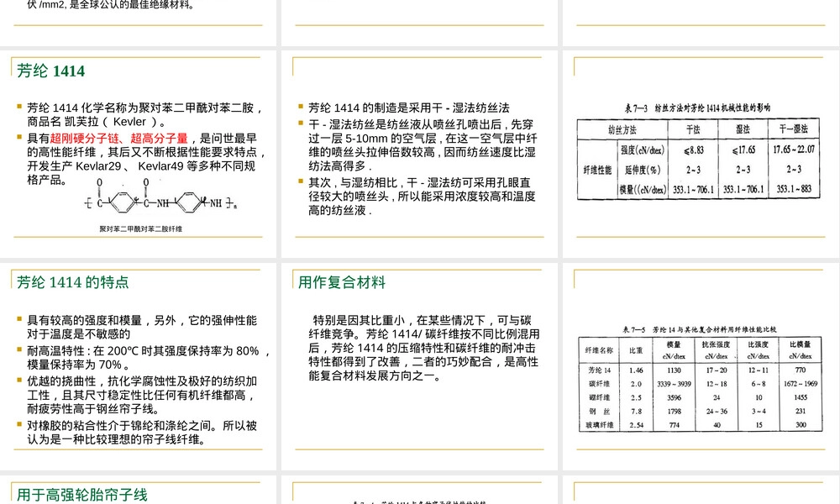Click the 纤维名称 header in table 7-5
840x504 pixels.
tap(599, 350)
